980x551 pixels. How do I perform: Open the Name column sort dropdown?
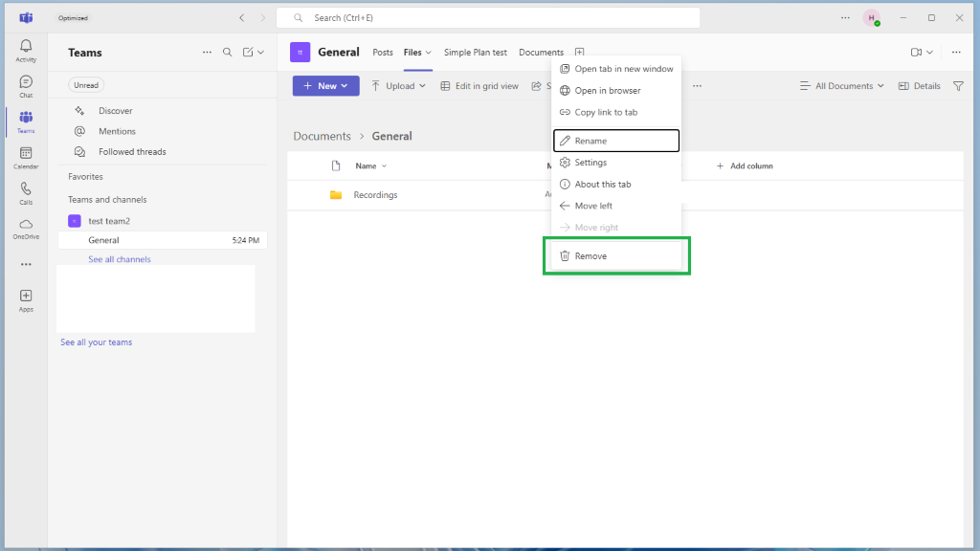tap(384, 166)
